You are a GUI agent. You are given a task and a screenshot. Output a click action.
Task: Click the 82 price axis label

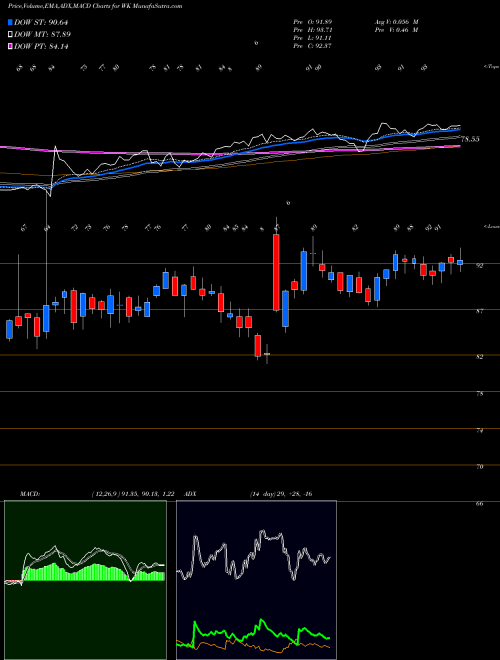479,357
